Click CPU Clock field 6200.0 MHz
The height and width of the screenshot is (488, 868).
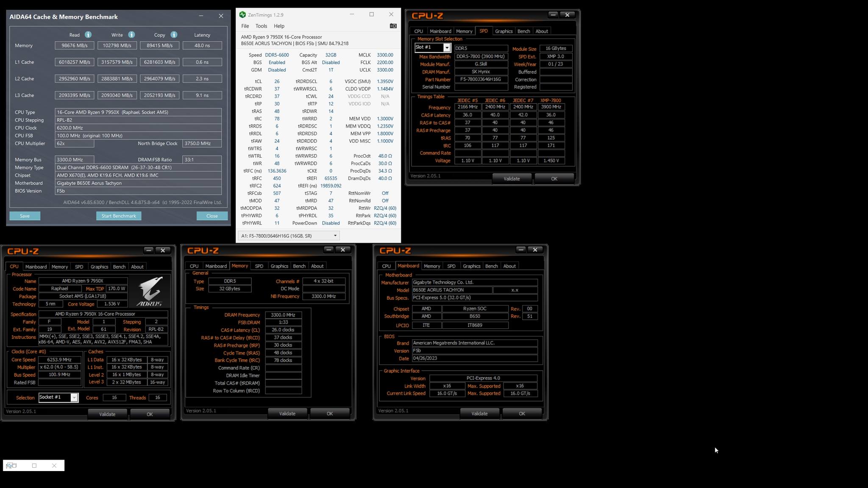coord(138,128)
